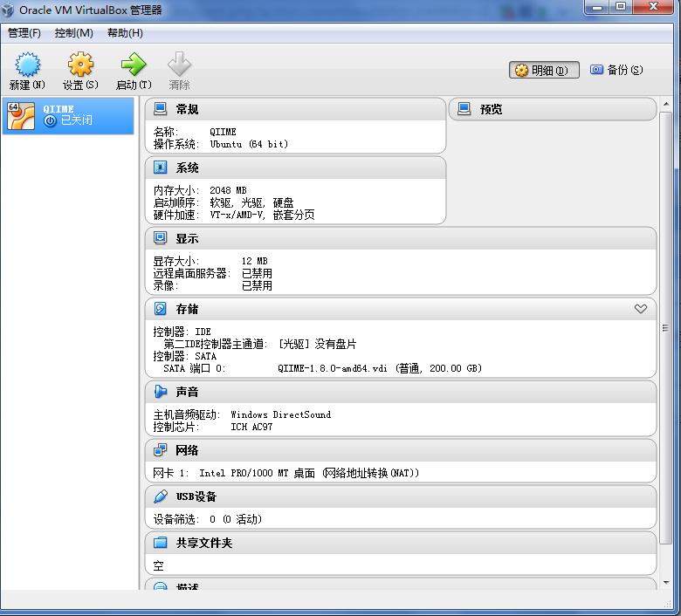Open the 显示 section header link
This screenshot has width=681, height=616.
(x=187, y=239)
